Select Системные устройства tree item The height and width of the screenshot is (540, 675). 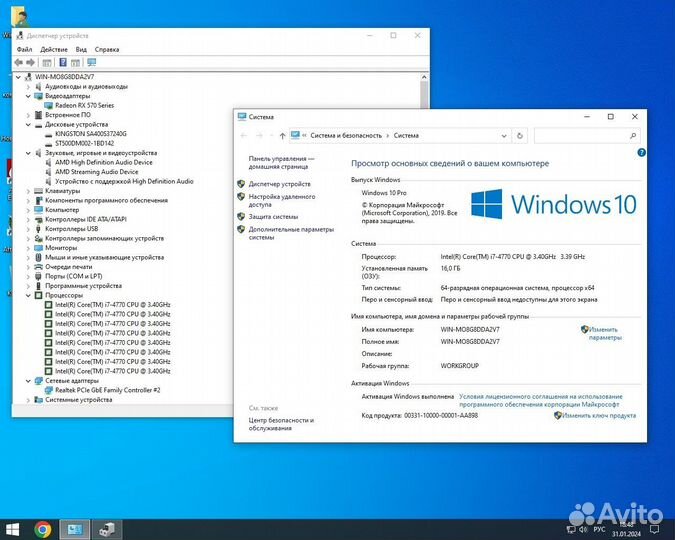point(78,400)
